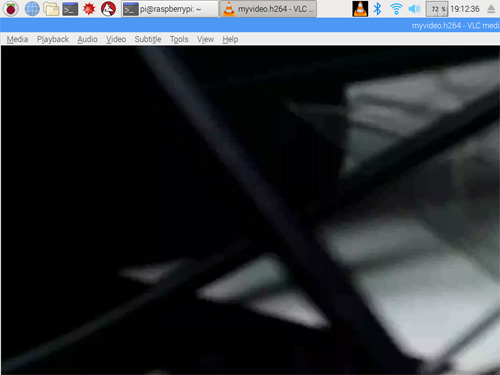Open the Wolfram icon in launcher
Screen dimensions: 500x375
pyautogui.click(x=108, y=9)
